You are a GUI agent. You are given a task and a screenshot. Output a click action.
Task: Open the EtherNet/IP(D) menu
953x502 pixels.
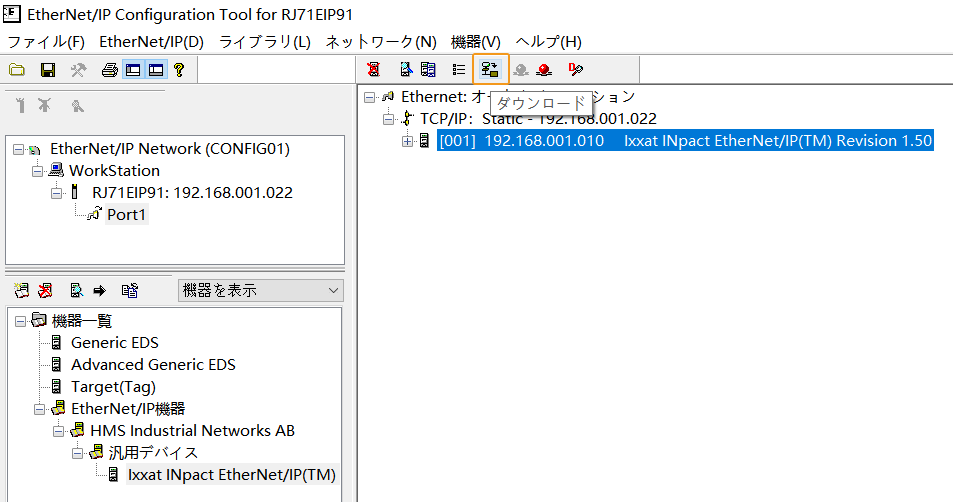click(x=151, y=42)
